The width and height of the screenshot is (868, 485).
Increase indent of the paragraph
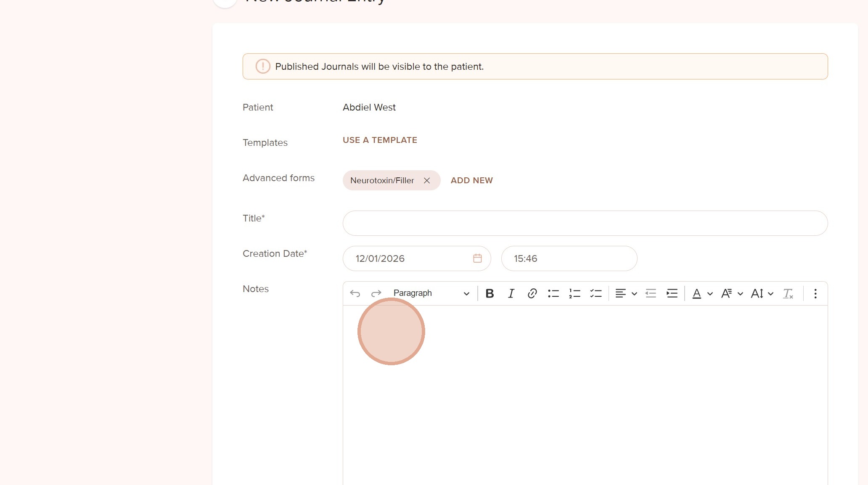point(672,293)
